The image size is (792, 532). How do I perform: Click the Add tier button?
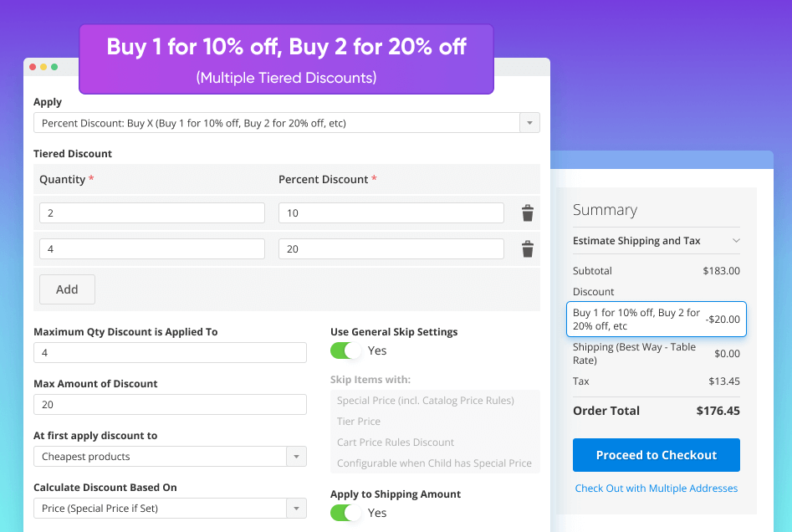tap(67, 289)
